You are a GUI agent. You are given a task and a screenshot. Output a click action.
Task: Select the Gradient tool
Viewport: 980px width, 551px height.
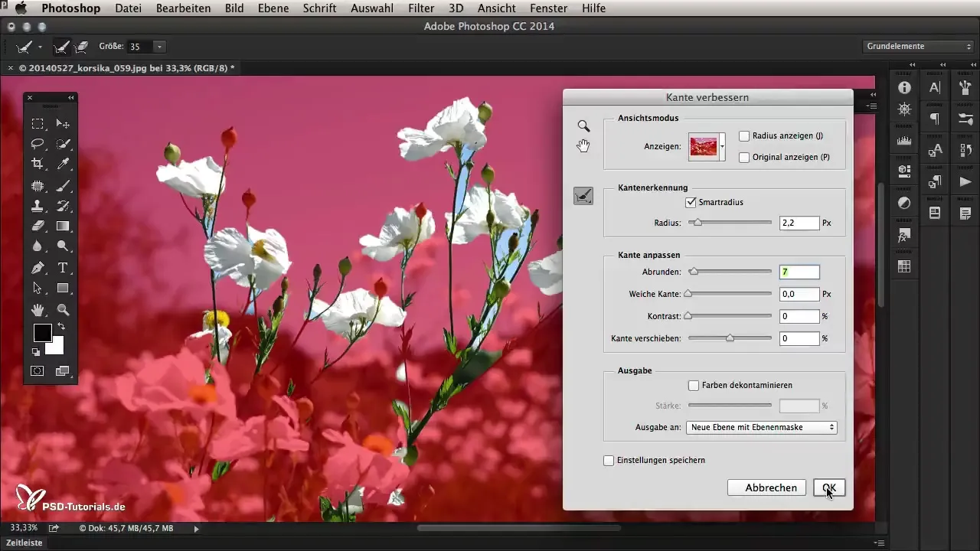[x=64, y=226]
